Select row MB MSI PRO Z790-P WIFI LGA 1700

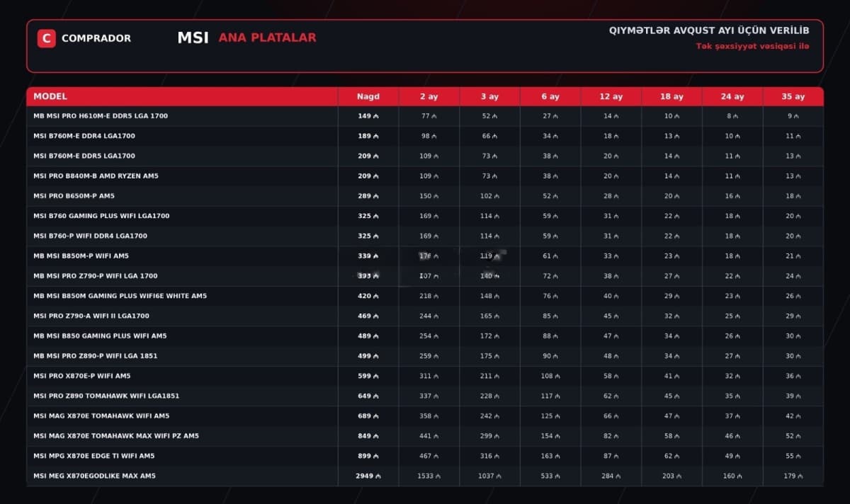(425, 276)
